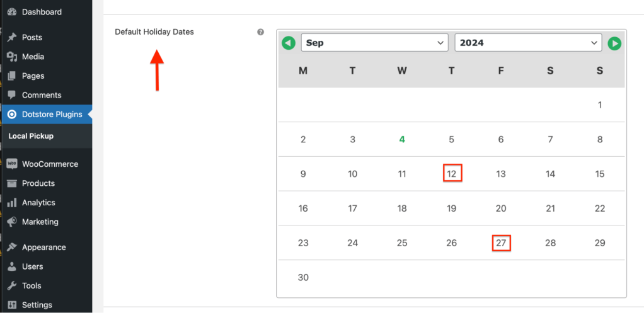Screen dimensions: 644x313
Task: Open the Dotstore Plugins menu
Action: [x=52, y=115]
